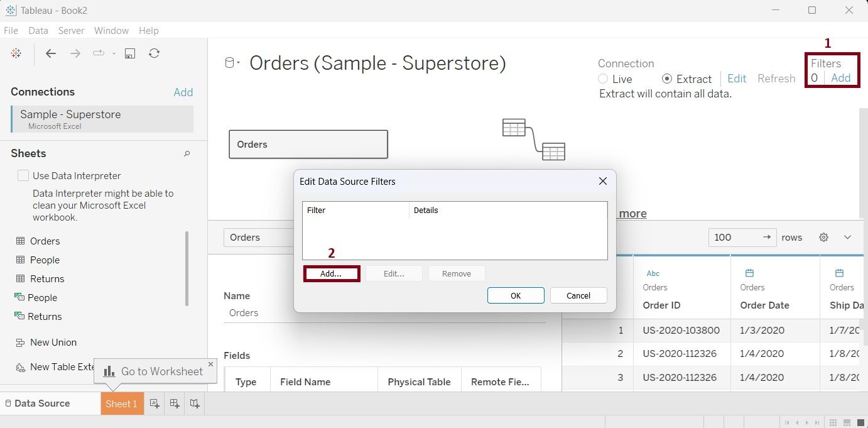
Task: Select the People named range entry
Action: click(x=42, y=297)
